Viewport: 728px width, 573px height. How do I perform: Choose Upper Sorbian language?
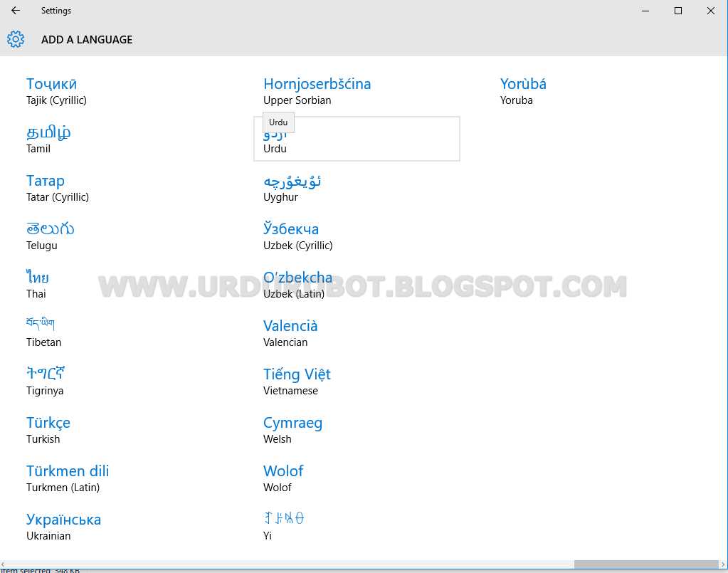coord(317,91)
